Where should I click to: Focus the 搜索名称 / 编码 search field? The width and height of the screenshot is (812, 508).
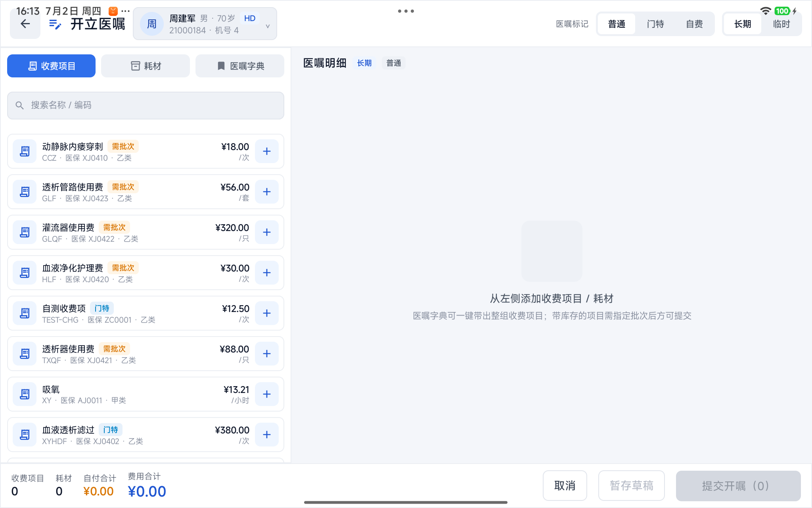(146, 105)
